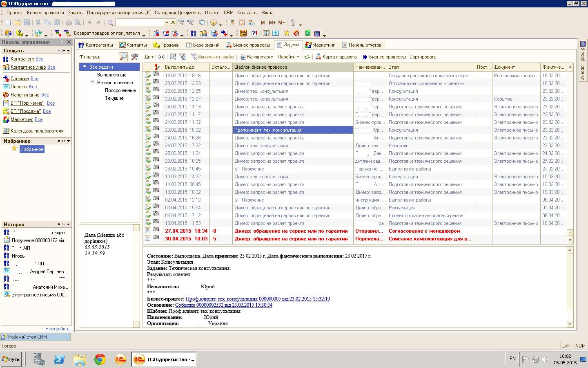Open the Дії actions dropdown
This screenshot has width=588, height=368.
149,57
